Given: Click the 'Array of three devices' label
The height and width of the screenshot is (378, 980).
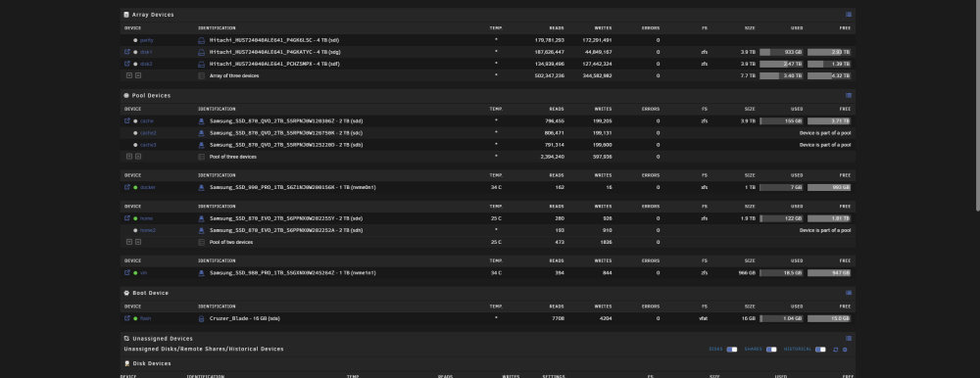Looking at the screenshot, I should click(234, 75).
